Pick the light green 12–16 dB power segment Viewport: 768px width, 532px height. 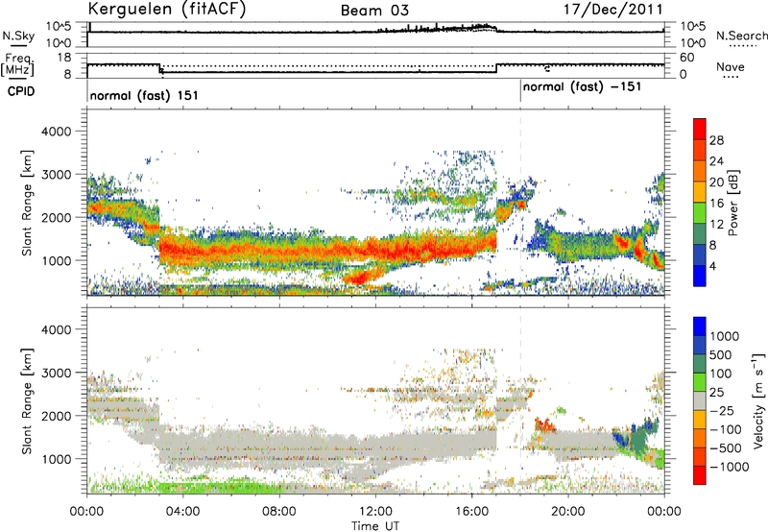tap(700, 213)
